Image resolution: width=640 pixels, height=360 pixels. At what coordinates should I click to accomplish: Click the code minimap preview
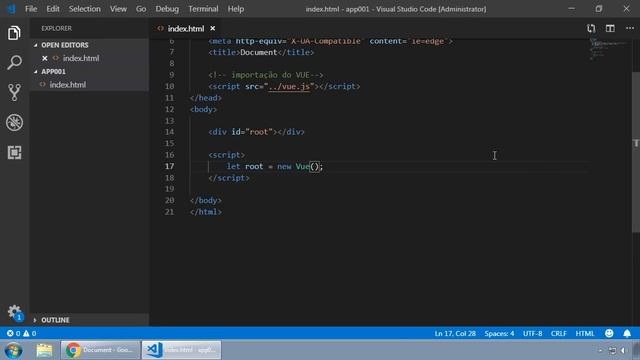pos(608,49)
